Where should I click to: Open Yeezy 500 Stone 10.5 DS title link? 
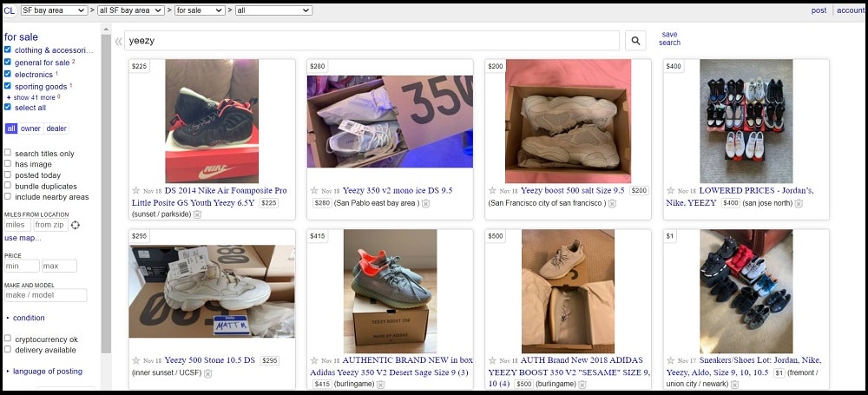click(x=210, y=360)
